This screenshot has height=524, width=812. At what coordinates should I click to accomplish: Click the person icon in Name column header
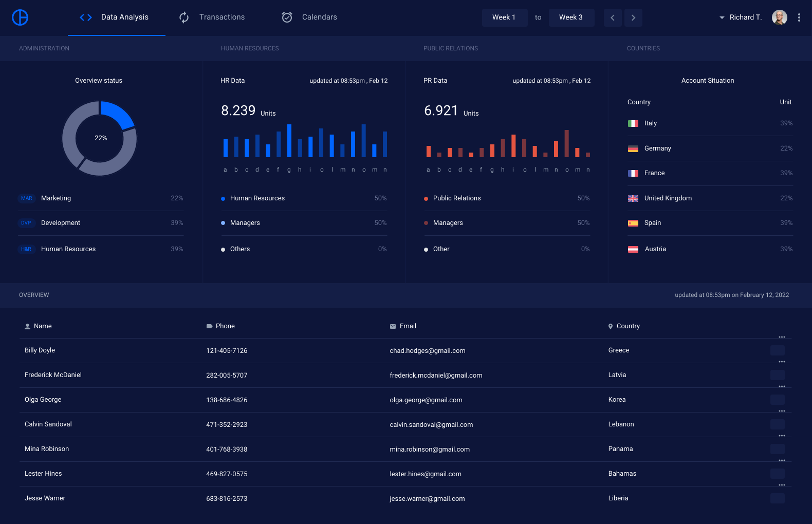point(28,326)
